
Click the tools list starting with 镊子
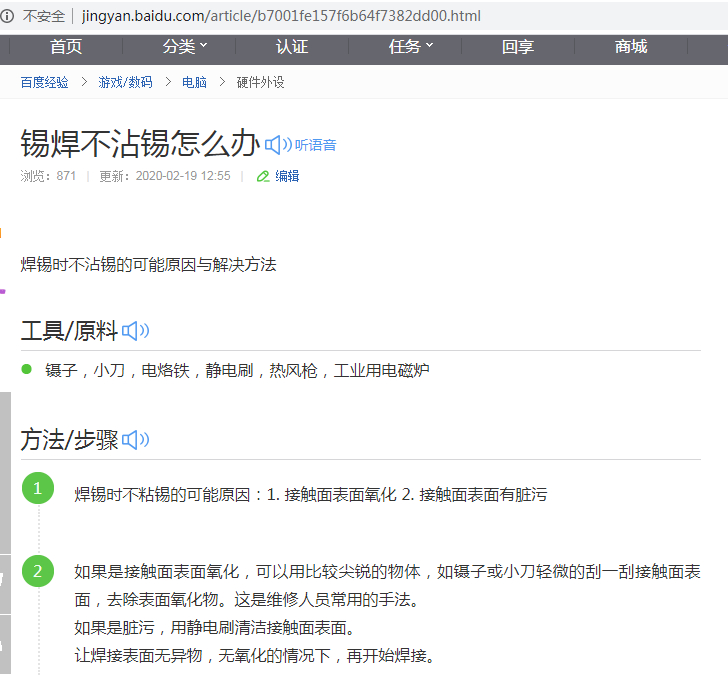pyautogui.click(x=237, y=370)
